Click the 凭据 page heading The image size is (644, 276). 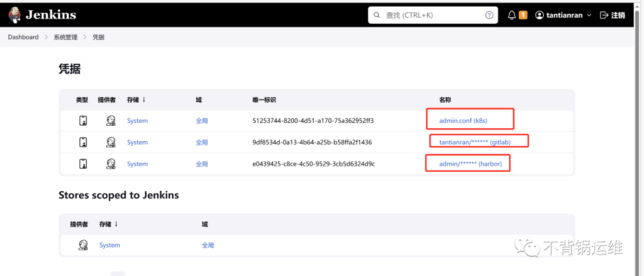click(x=69, y=69)
